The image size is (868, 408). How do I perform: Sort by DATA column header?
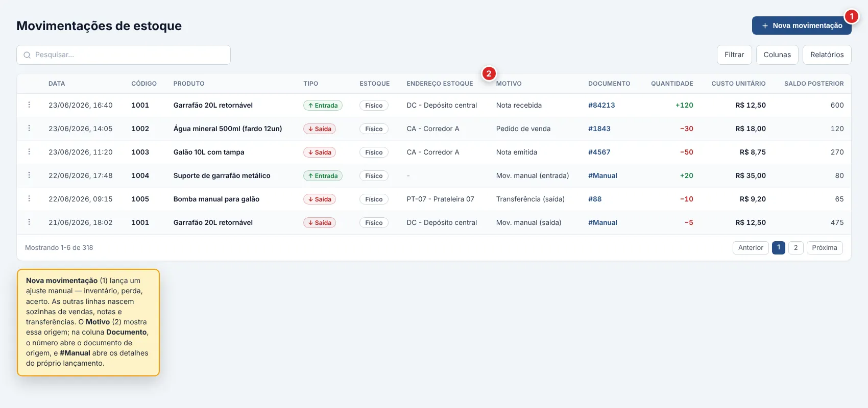pos(57,84)
